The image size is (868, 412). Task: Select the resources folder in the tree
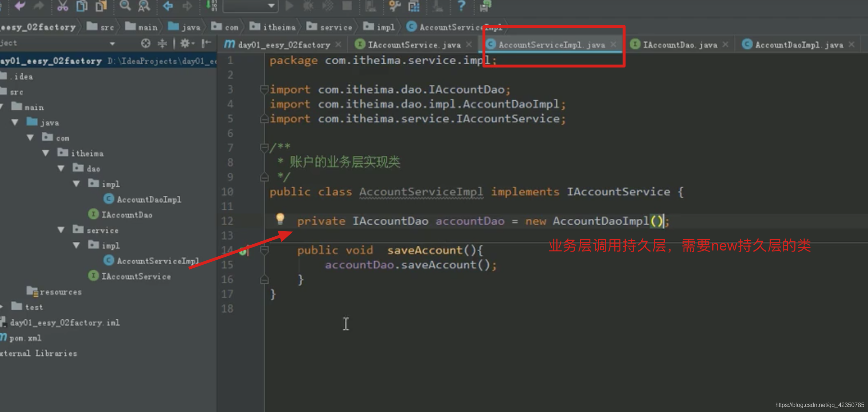click(54, 291)
